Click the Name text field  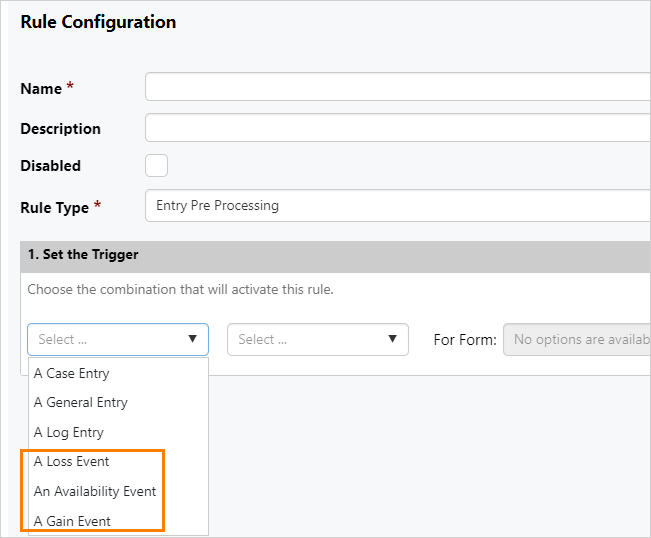[x=397, y=88]
